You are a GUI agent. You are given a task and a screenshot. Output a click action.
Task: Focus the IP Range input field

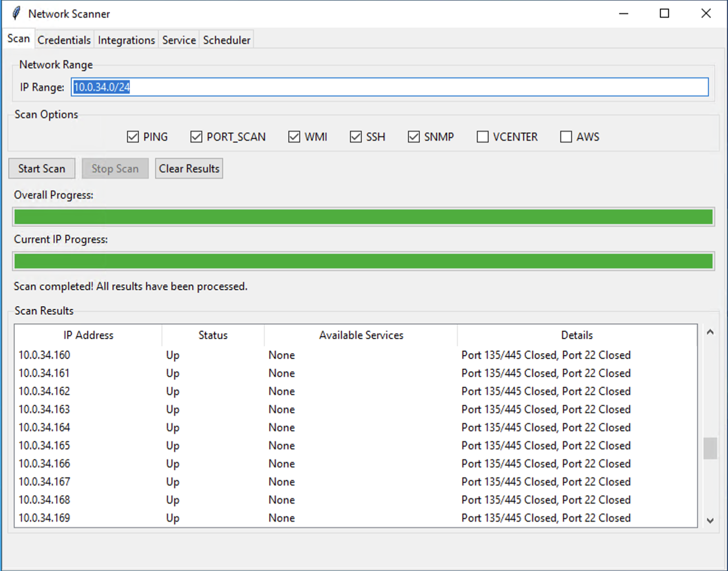(389, 87)
